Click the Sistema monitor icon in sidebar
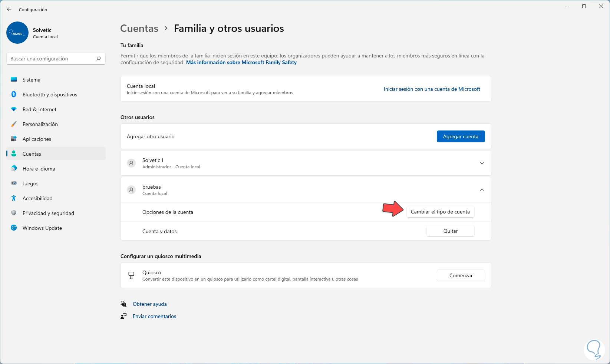This screenshot has height=364, width=610. tap(14, 80)
